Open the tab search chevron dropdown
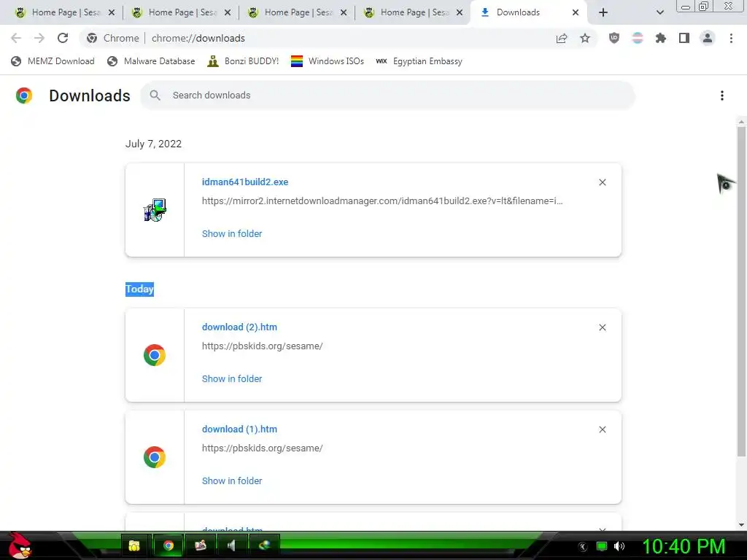This screenshot has width=747, height=560. (x=659, y=12)
